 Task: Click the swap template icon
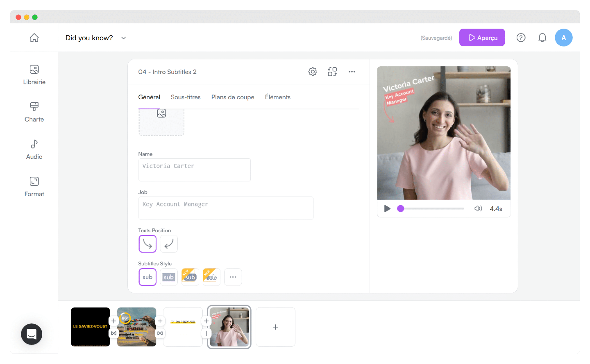pyautogui.click(x=332, y=72)
